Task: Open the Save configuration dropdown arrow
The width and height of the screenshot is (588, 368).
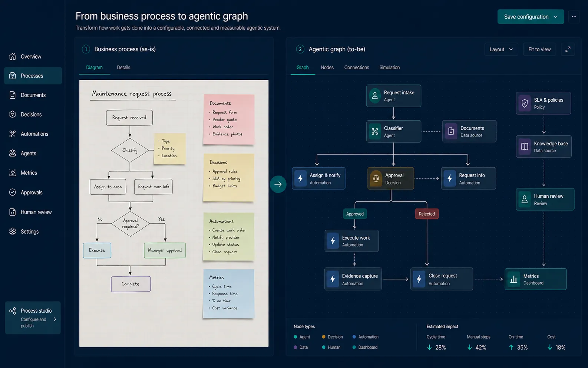Action: click(x=556, y=17)
